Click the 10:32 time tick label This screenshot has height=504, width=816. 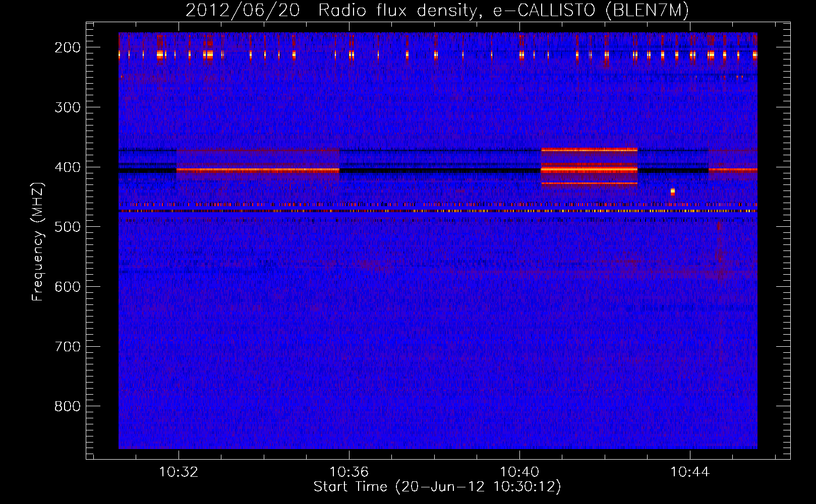click(179, 472)
